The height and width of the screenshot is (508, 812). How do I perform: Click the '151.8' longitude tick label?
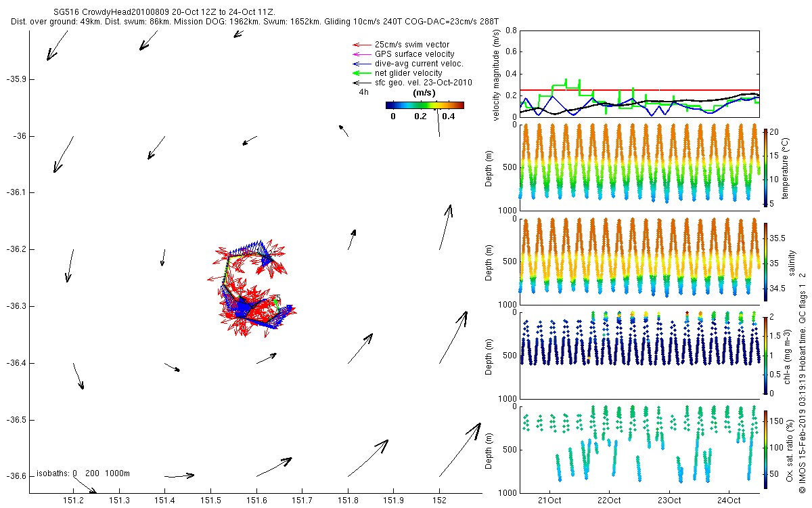pos(348,501)
